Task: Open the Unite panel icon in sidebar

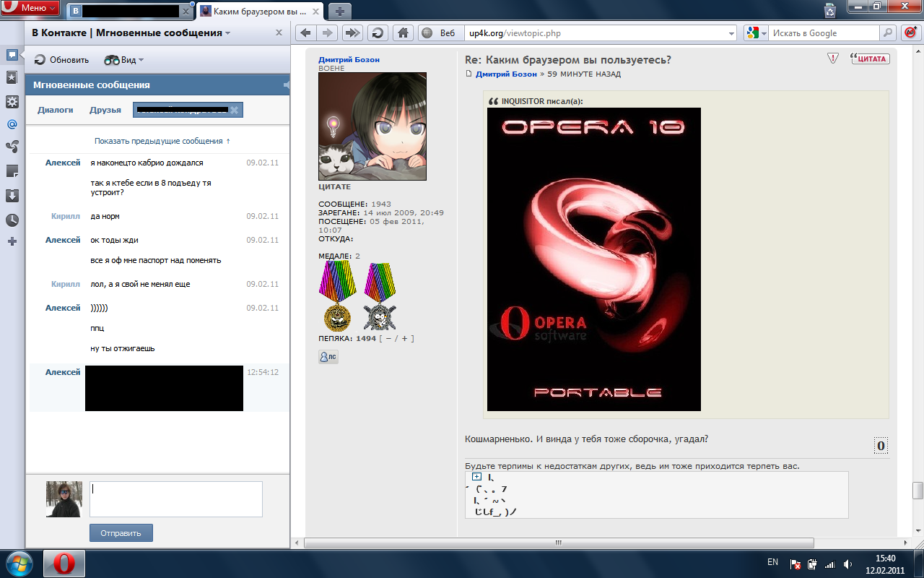Action: [x=12, y=147]
